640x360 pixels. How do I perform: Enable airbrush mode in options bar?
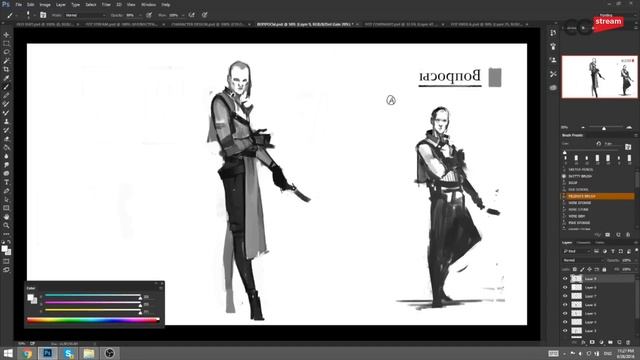coord(191,15)
